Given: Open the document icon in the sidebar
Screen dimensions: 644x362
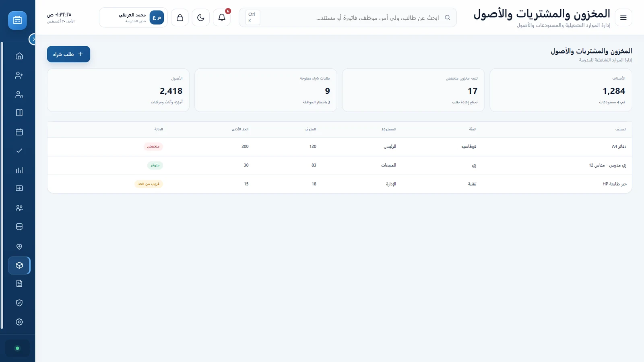Looking at the screenshot, I should (x=19, y=284).
